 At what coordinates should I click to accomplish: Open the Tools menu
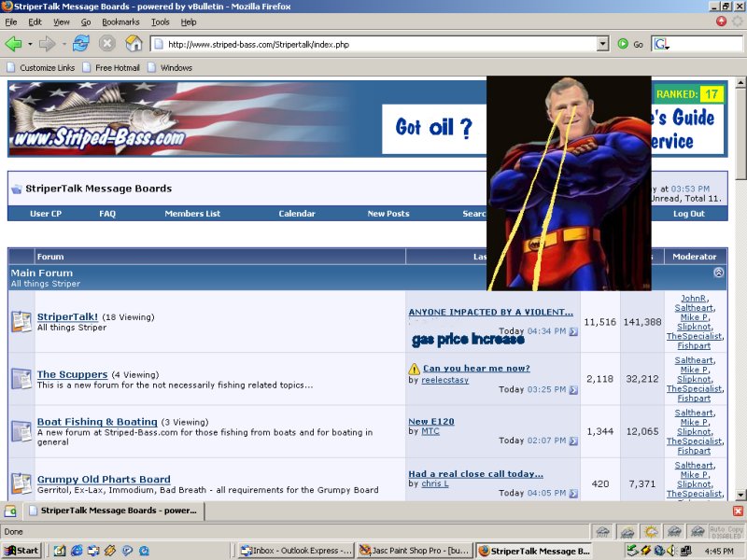coord(161,21)
